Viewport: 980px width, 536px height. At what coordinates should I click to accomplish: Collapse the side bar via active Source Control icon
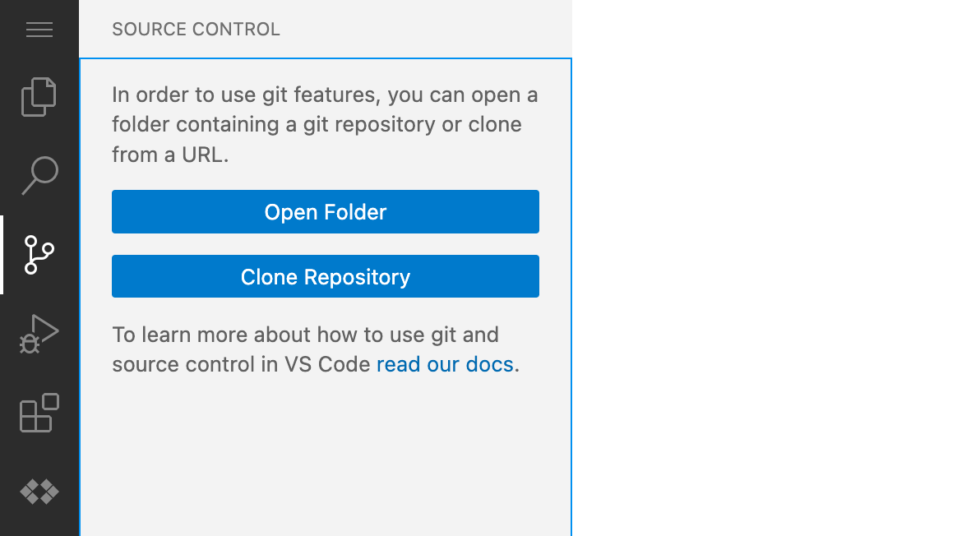(39, 255)
